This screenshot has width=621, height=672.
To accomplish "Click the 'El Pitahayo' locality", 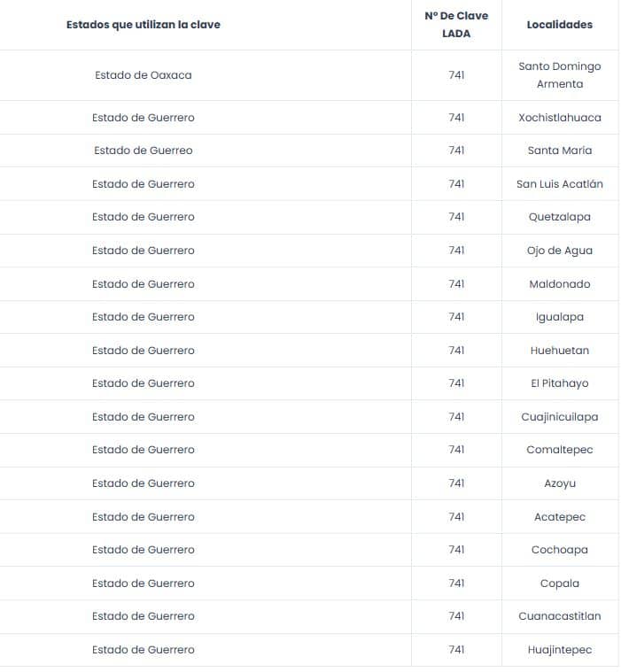I will click(560, 383).
